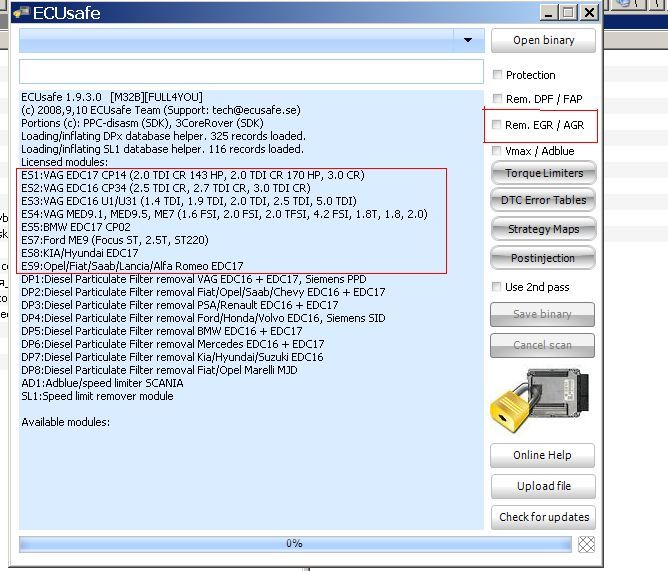Viewport: 668px width, 571px height.
Task: Select the DP1 VAG EDC16 + EDC17 line
Action: [194, 279]
